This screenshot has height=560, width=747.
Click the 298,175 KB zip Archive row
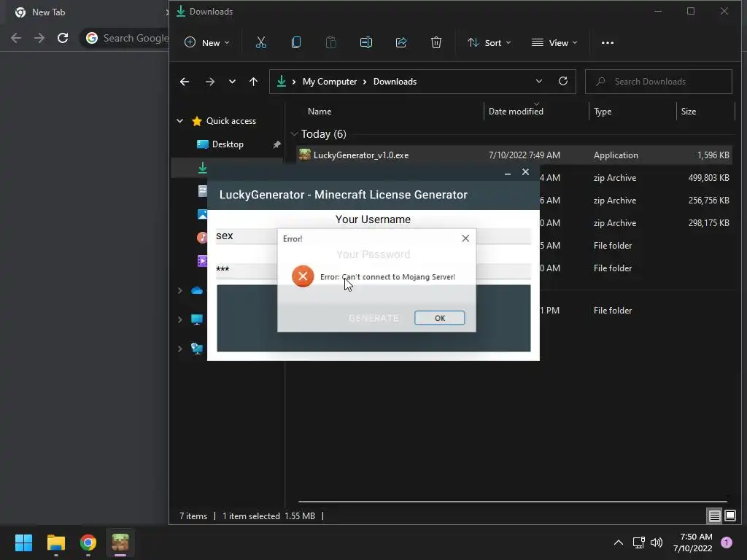(636, 223)
